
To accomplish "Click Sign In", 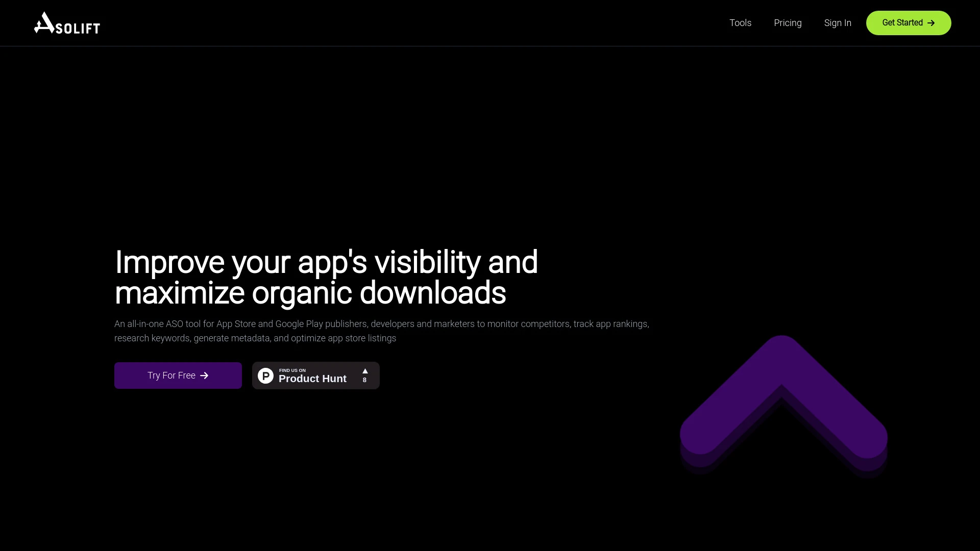I will click(837, 22).
